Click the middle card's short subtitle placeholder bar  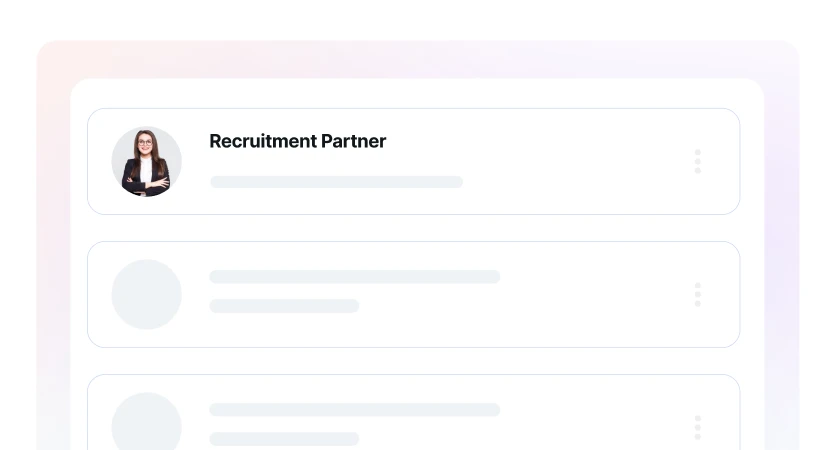coord(284,306)
